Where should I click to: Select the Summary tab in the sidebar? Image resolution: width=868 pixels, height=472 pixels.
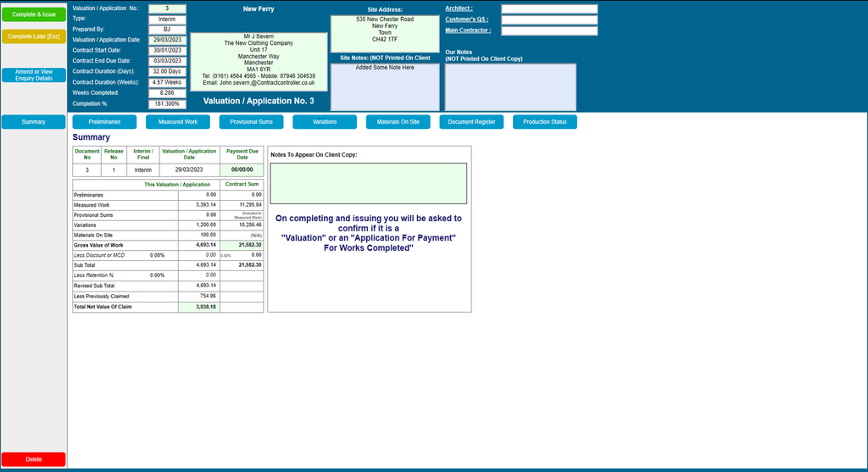[x=34, y=122]
